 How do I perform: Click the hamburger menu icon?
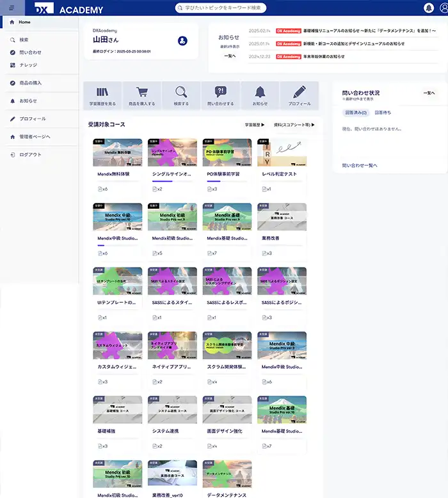pos(12,8)
